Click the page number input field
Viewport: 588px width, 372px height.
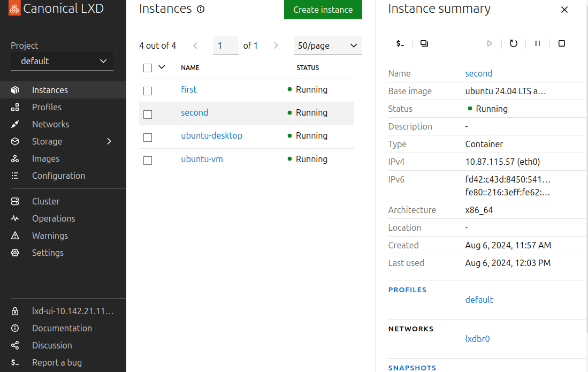click(225, 46)
